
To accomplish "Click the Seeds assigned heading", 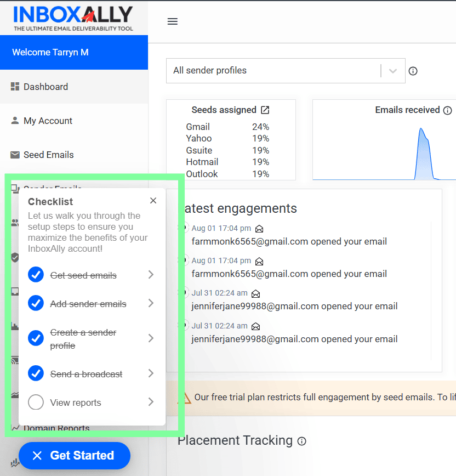I will 224,110.
